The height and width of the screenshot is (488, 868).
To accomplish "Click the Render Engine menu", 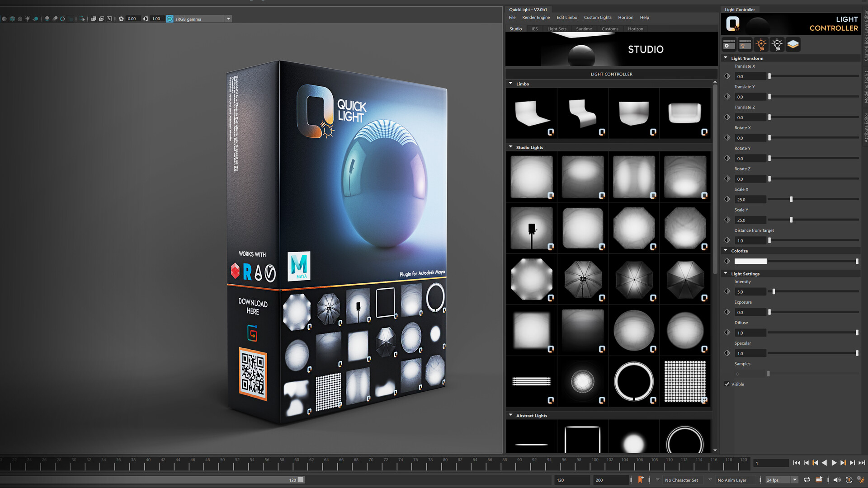I will [x=536, y=17].
